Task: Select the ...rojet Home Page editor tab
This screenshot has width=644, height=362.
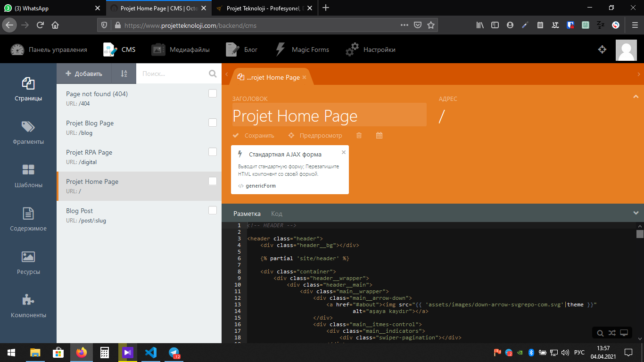Action: point(271,77)
